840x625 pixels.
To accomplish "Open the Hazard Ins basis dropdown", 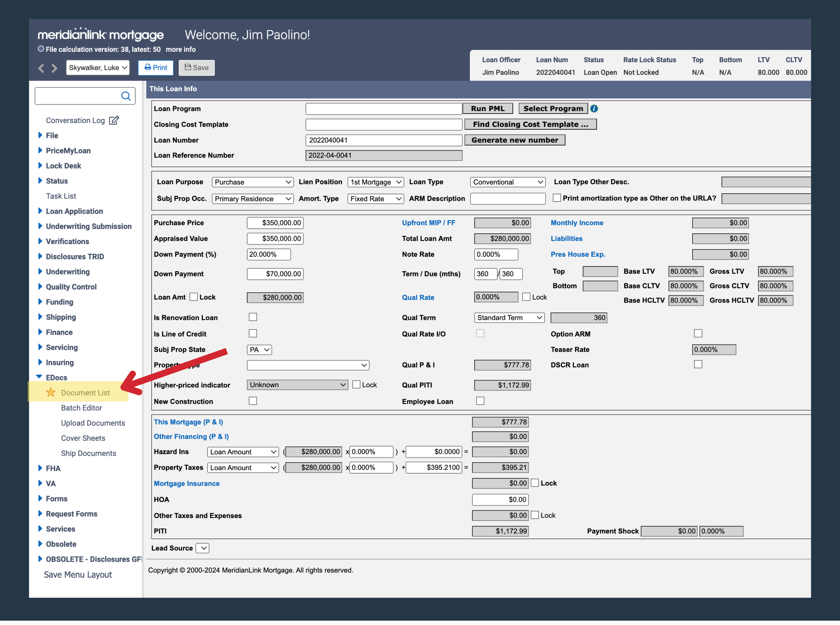I will tap(243, 452).
